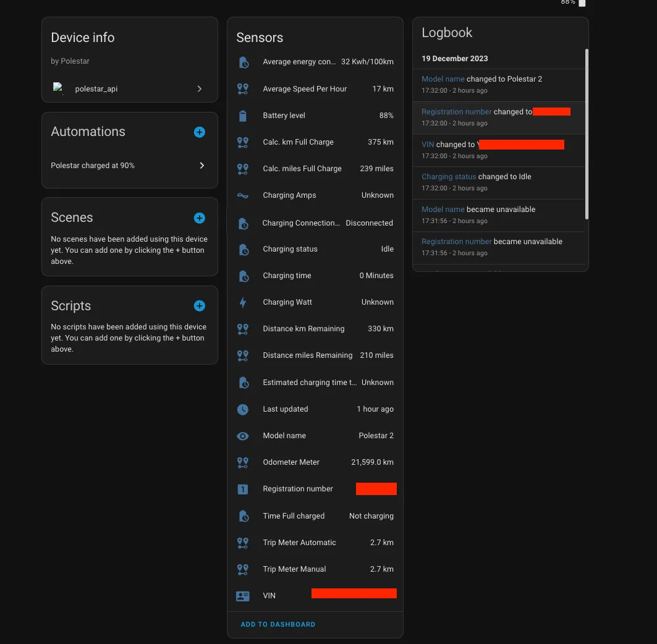Click the Charging time icon
Screen dimensions: 657x644
click(243, 276)
